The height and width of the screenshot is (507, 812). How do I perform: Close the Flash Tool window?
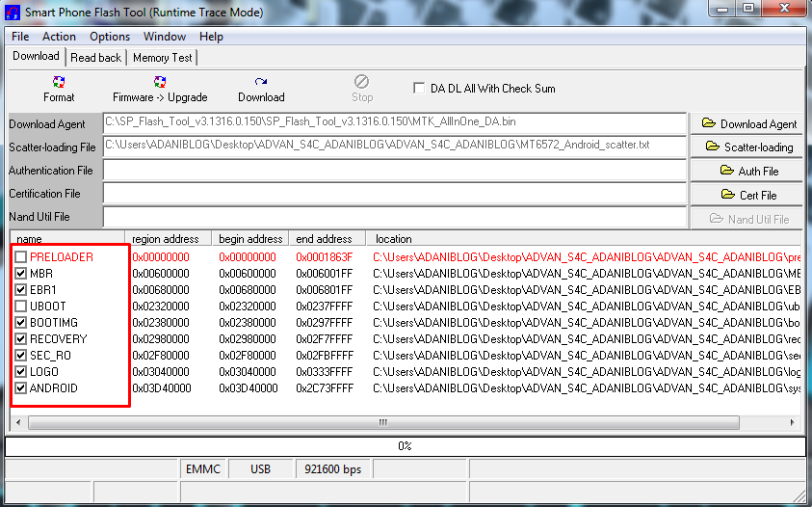pyautogui.click(x=785, y=9)
